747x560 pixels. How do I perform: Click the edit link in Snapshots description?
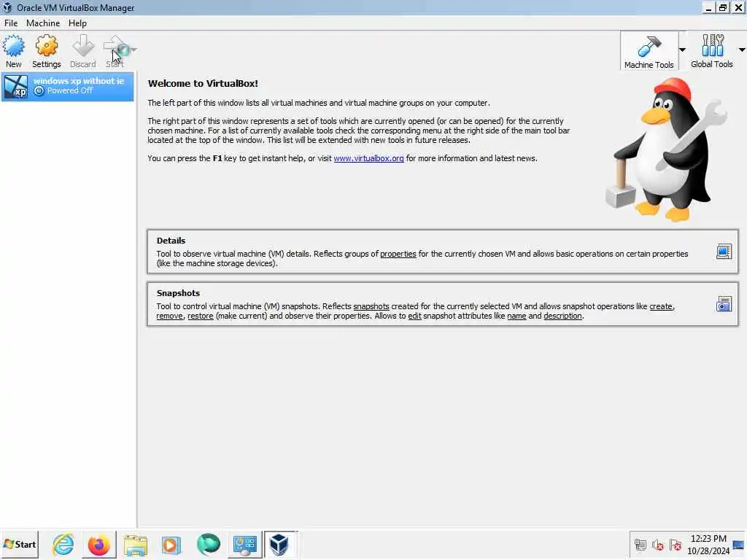pyautogui.click(x=414, y=316)
